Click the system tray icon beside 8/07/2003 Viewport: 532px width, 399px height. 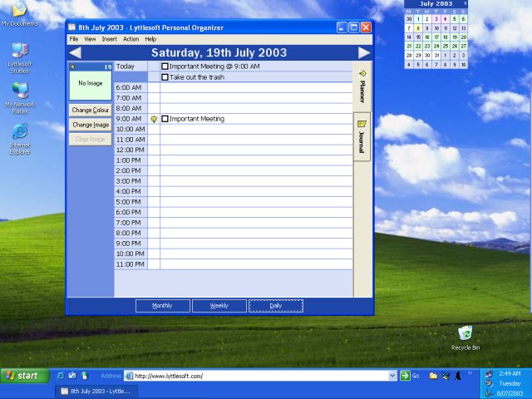coord(489,393)
